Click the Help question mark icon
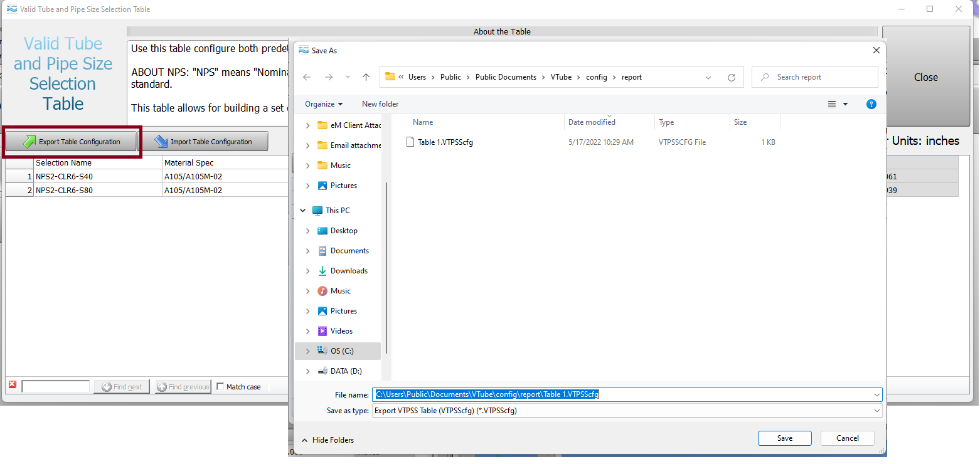Image resolution: width=980 pixels, height=464 pixels. (871, 104)
